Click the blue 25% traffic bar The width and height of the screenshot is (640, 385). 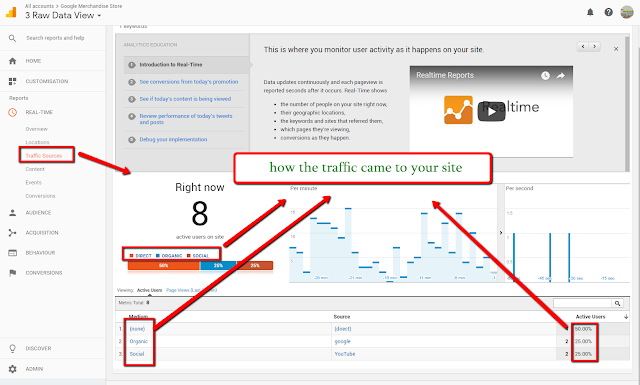(x=218, y=265)
